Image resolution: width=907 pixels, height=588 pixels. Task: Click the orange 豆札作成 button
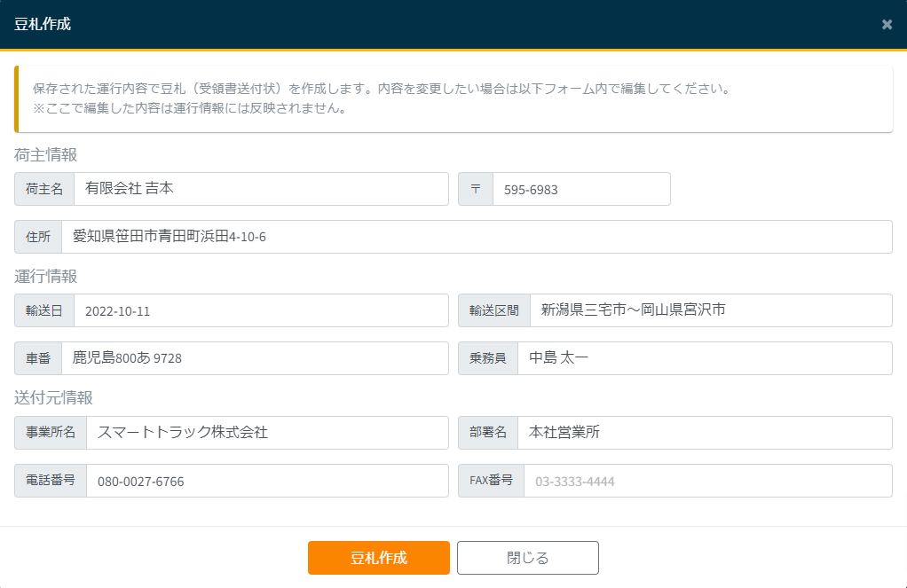tap(378, 558)
